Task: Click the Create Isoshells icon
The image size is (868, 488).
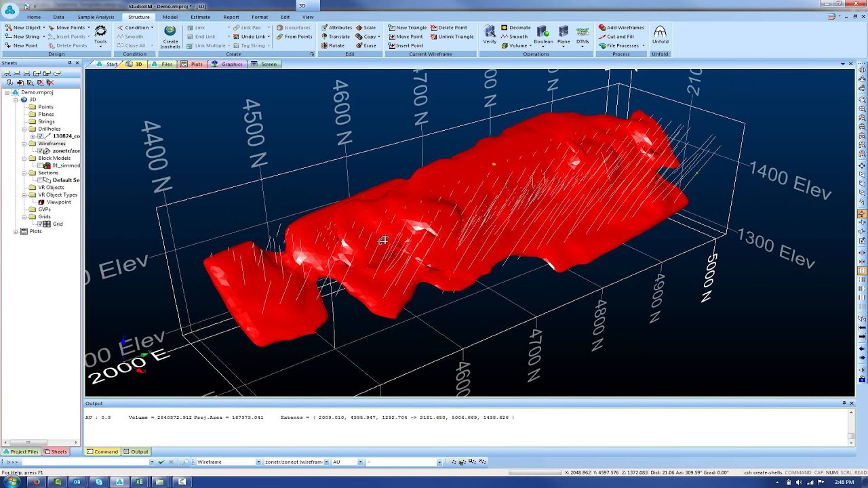Action: click(x=170, y=37)
